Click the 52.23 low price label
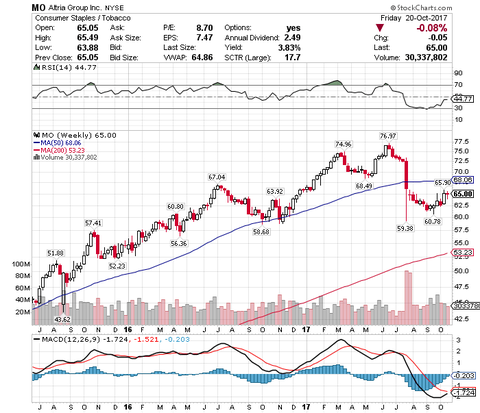Viewport: 480px width, 413px height. (x=117, y=266)
